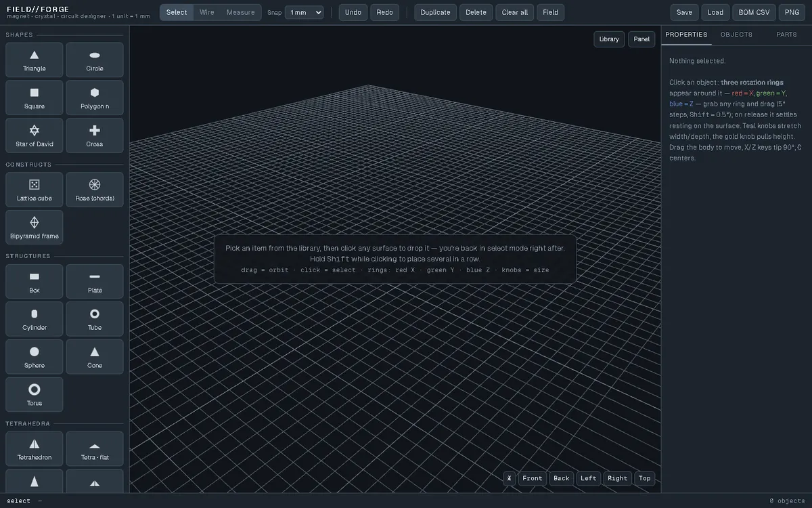Click the CONSTRUCTS section heading

pyautogui.click(x=28, y=165)
